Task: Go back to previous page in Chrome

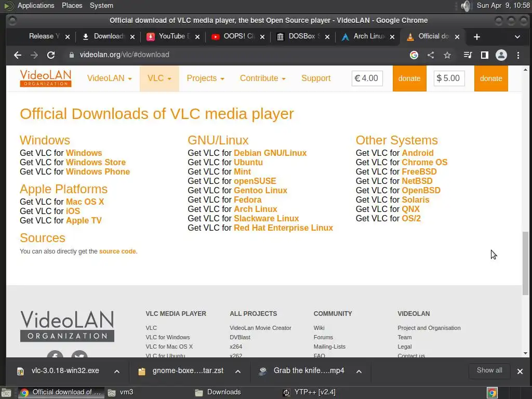Action: tap(18, 55)
